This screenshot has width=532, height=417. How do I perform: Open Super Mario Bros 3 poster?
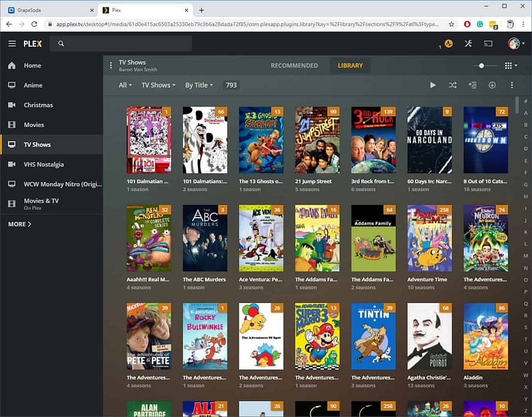coord(317,336)
